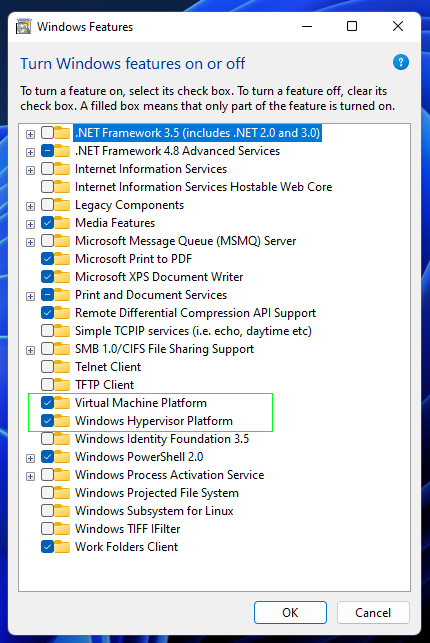The height and width of the screenshot is (643, 430).
Task: Check the Telnet Client checkbox
Action: click(48, 367)
